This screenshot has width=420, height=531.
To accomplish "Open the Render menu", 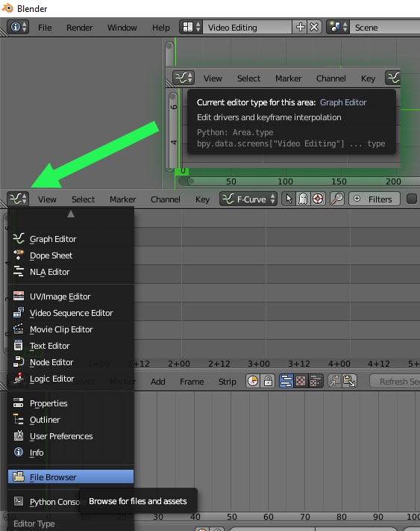I will click(80, 28).
